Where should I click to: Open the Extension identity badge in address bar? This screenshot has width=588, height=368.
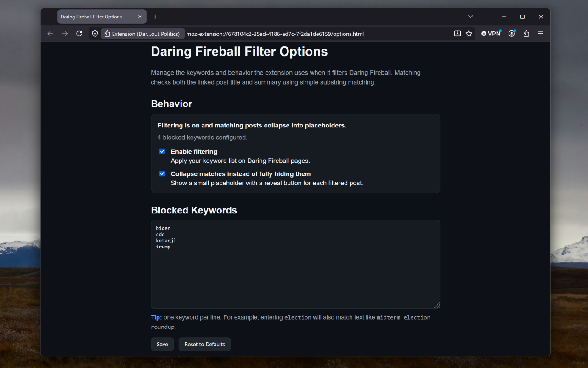(142, 34)
